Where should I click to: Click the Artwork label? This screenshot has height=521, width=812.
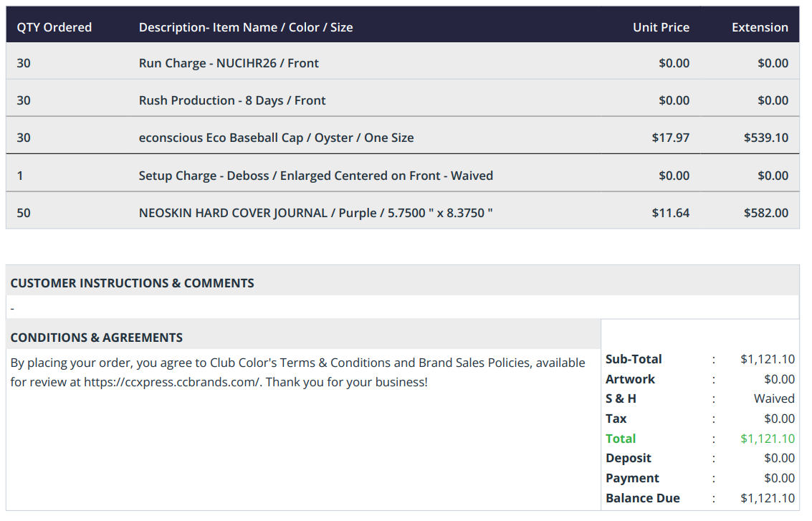[x=630, y=379]
